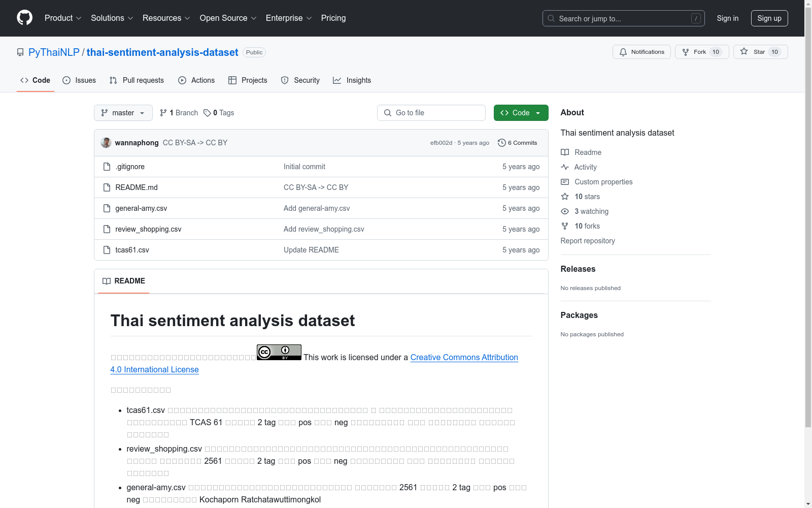Click wannaphong's avatar image
812x508 pixels.
[x=106, y=143]
